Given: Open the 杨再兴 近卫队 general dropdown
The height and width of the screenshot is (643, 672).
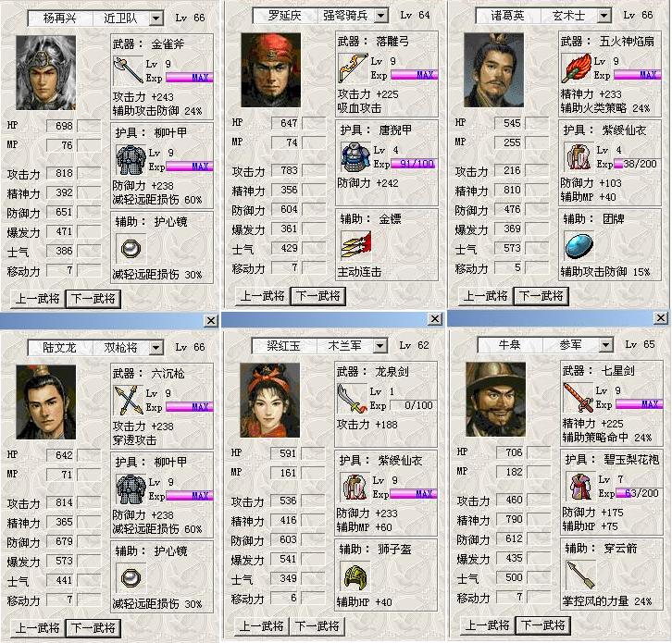Looking at the screenshot, I should pos(156,19).
